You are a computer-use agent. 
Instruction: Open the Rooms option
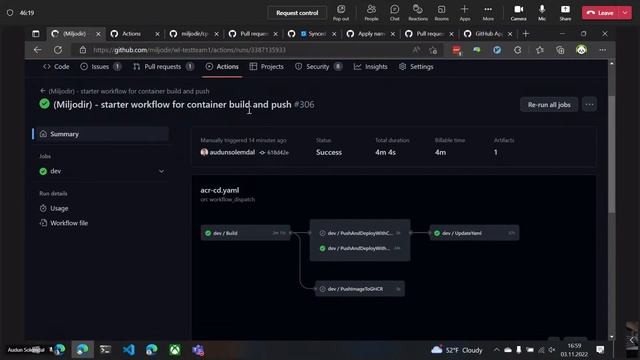441,13
